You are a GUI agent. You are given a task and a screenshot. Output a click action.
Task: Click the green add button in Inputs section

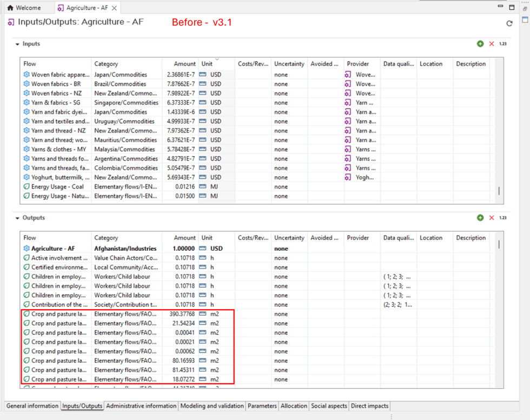pyautogui.click(x=480, y=44)
